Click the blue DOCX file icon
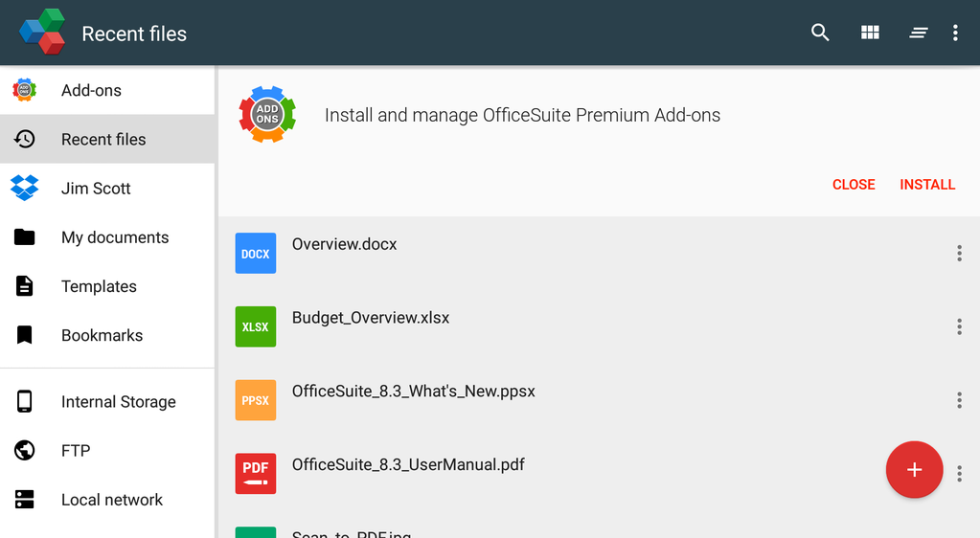Screen dimensions: 980x538 pos(256,253)
